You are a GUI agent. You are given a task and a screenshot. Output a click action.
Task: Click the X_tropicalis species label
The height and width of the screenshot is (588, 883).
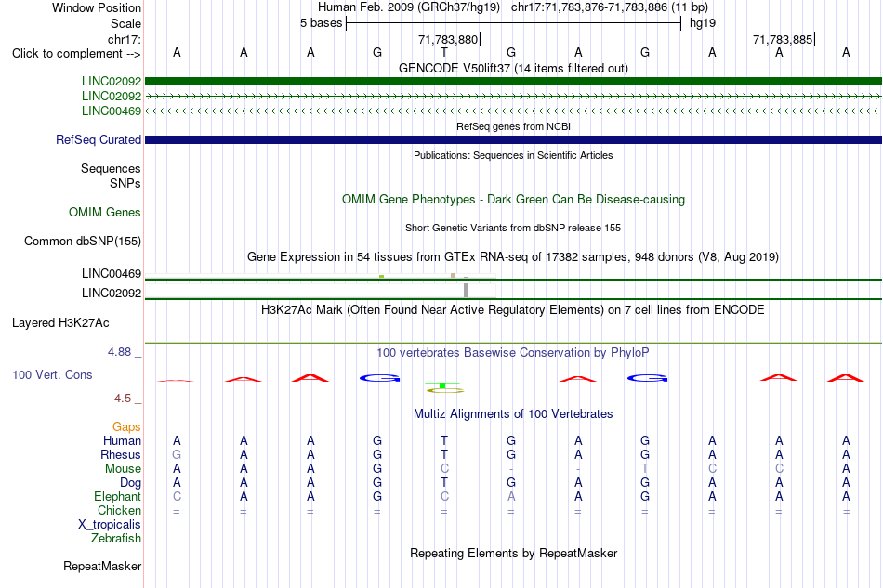[x=110, y=525]
